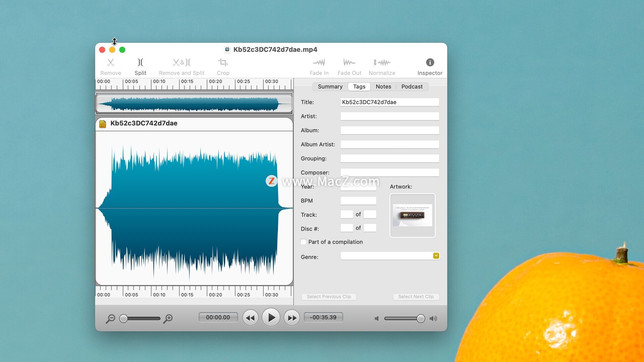Click the volume slider knob

pyautogui.click(x=421, y=318)
